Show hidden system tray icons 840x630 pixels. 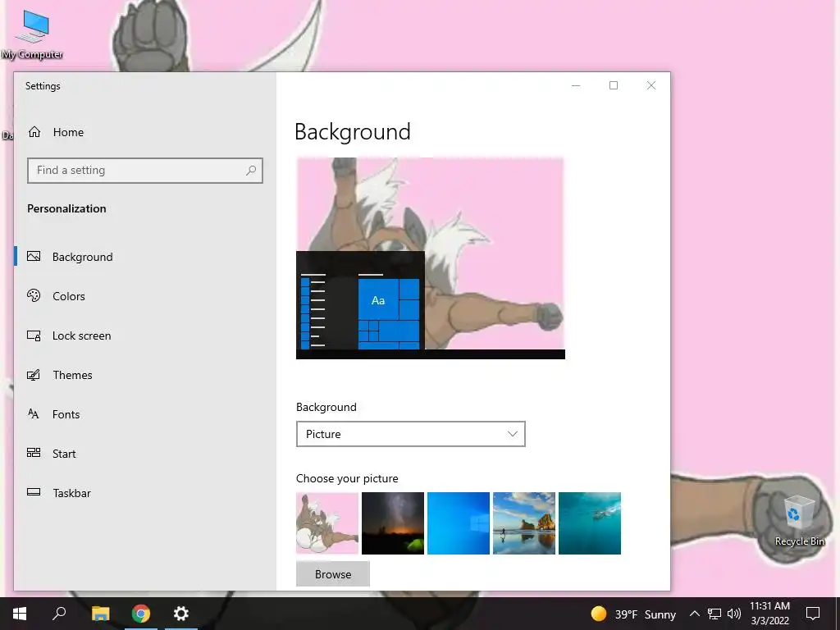[x=694, y=614]
